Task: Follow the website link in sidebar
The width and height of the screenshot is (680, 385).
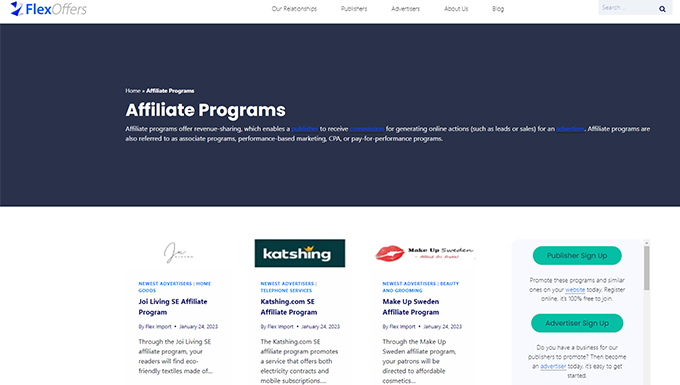Action: (575, 290)
